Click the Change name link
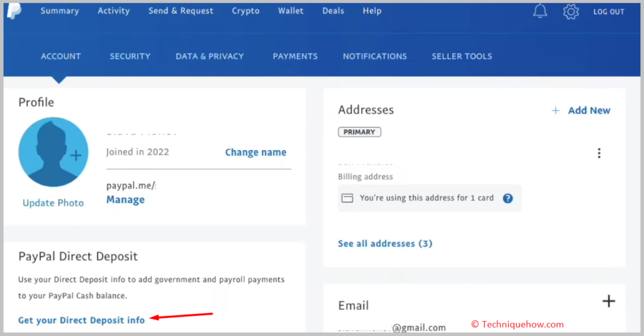Image resolution: width=644 pixels, height=336 pixels. pos(255,152)
